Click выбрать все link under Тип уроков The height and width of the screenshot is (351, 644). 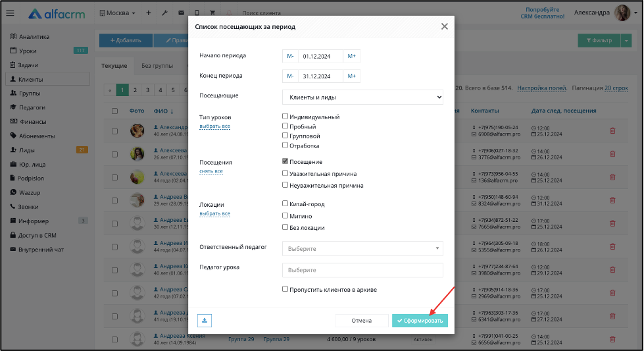(215, 126)
